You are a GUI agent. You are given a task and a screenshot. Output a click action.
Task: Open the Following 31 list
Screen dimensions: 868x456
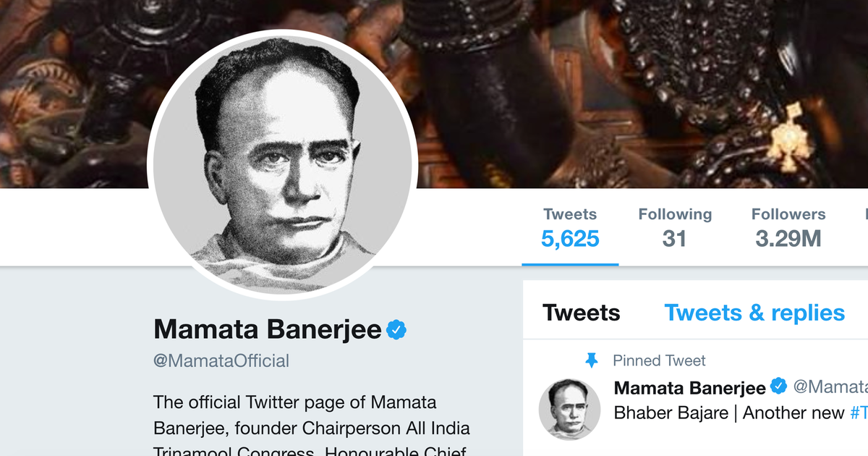pos(675,227)
